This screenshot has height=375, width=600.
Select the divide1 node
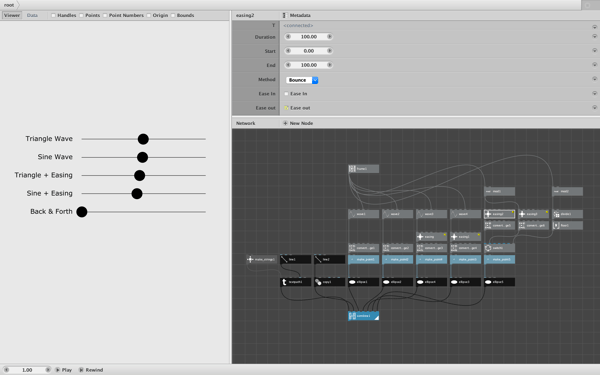(567, 214)
